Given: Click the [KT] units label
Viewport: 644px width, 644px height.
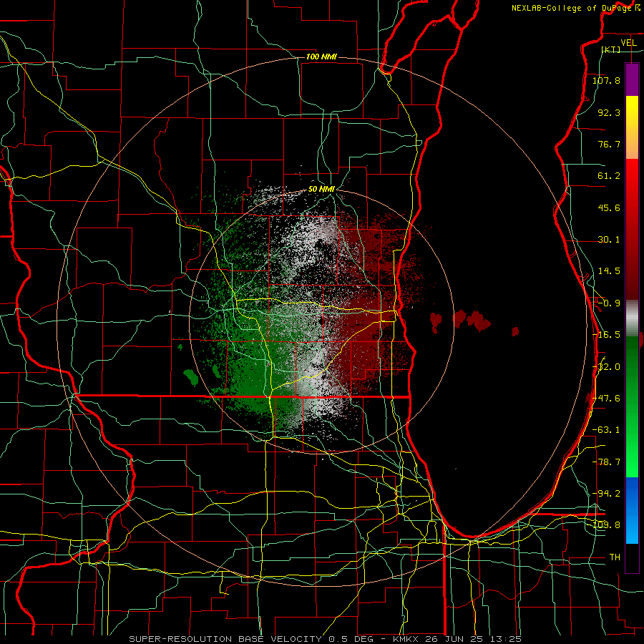Looking at the screenshot, I should click(x=611, y=49).
